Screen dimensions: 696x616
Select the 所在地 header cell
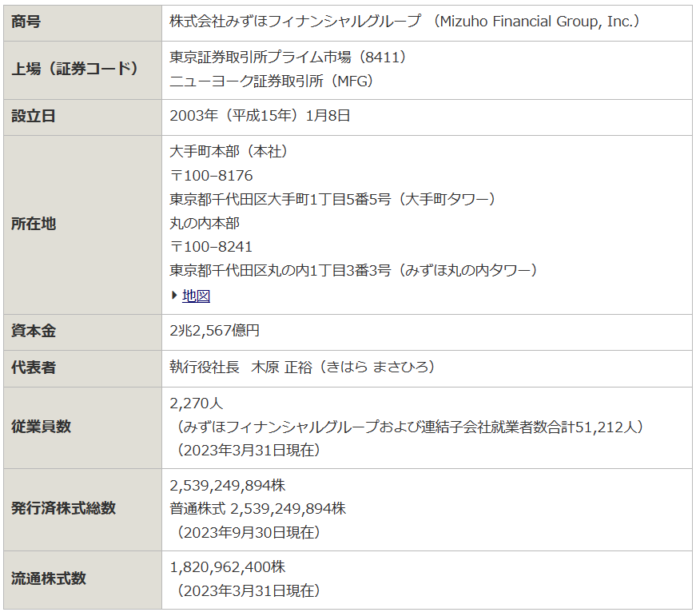82,225
